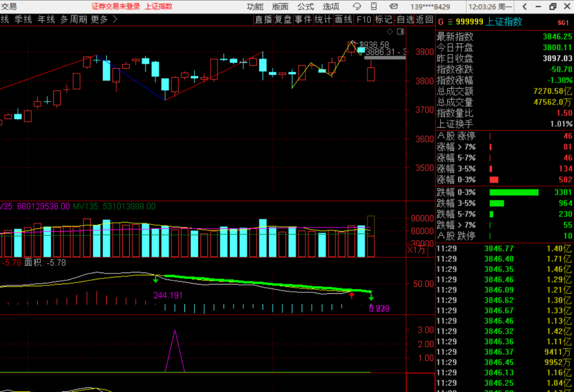Image resolution: width=574 pixels, height=392 pixels.
Task: Click the clock showing 12:03:26 周一
Action: 491,6
